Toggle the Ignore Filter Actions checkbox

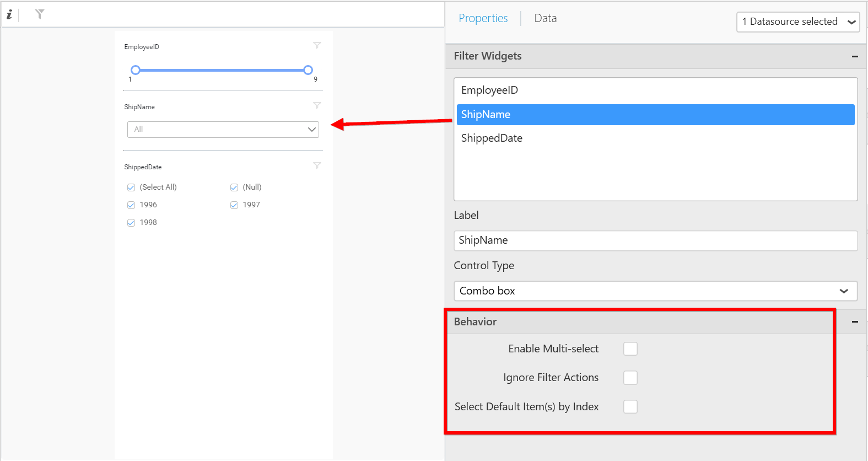(630, 378)
